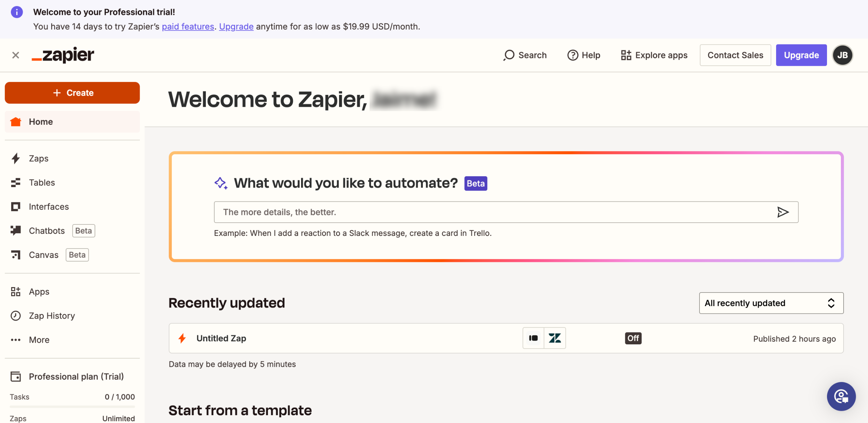The width and height of the screenshot is (868, 423).
Task: Submit the automation prompt with the send arrow
Action: (x=783, y=212)
